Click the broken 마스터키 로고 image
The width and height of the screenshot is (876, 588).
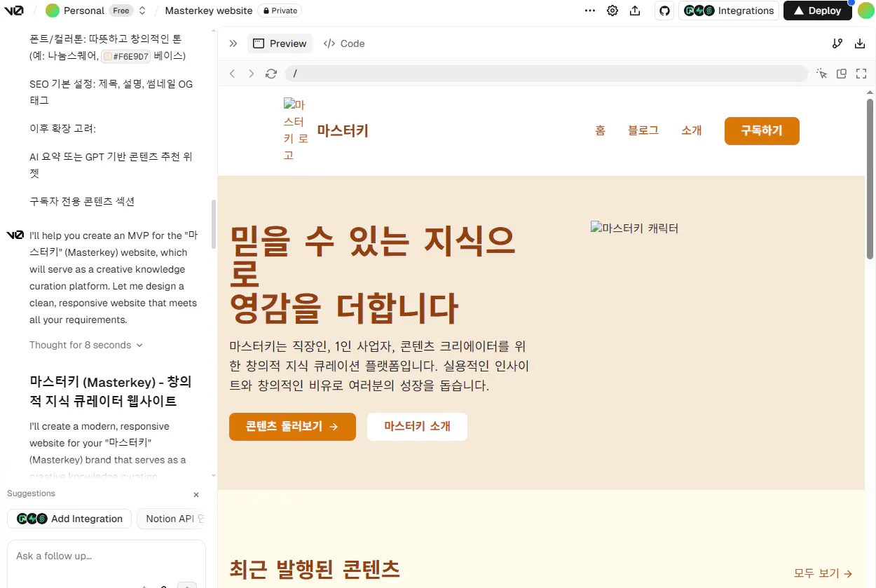coord(296,130)
